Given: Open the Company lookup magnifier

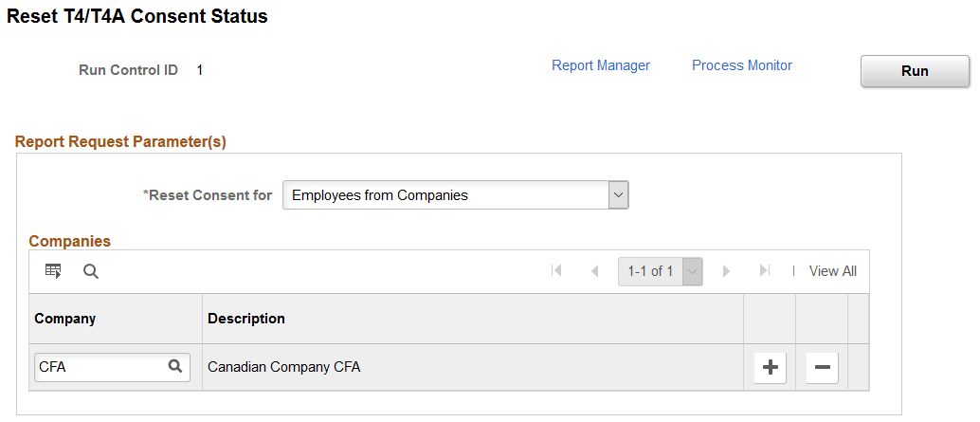Looking at the screenshot, I should 175,367.
